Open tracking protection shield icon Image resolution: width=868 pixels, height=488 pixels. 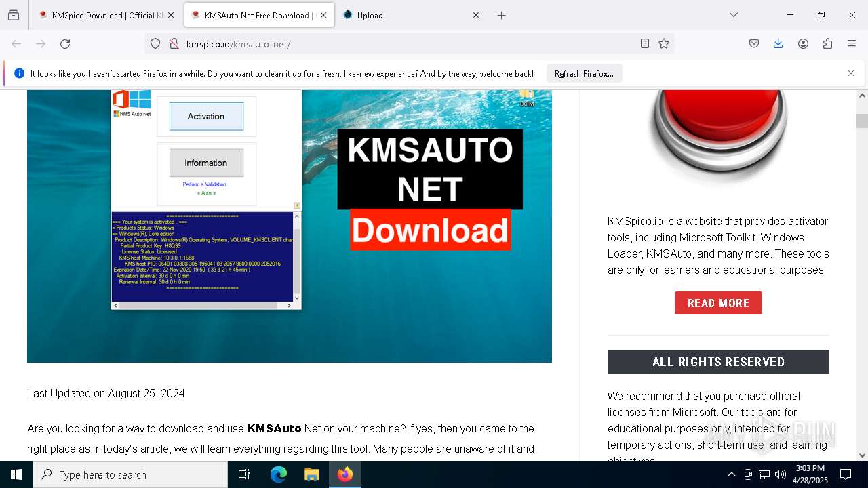pyautogui.click(x=155, y=44)
